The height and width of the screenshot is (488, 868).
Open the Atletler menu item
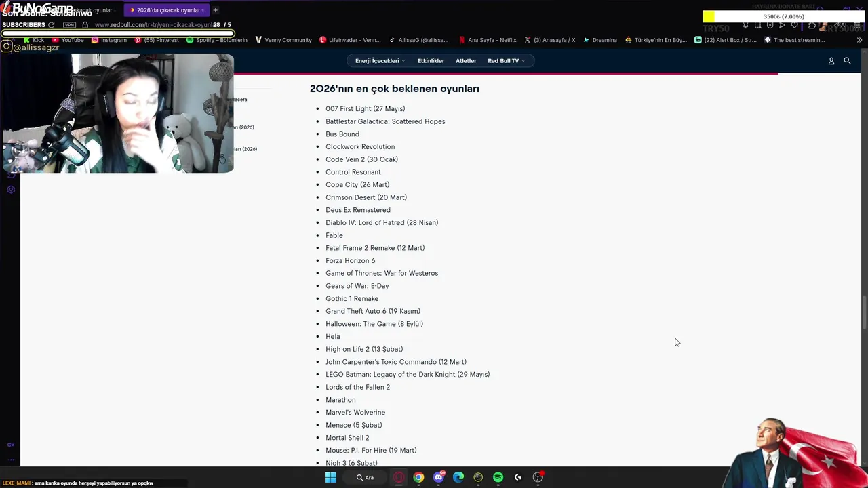click(x=466, y=61)
